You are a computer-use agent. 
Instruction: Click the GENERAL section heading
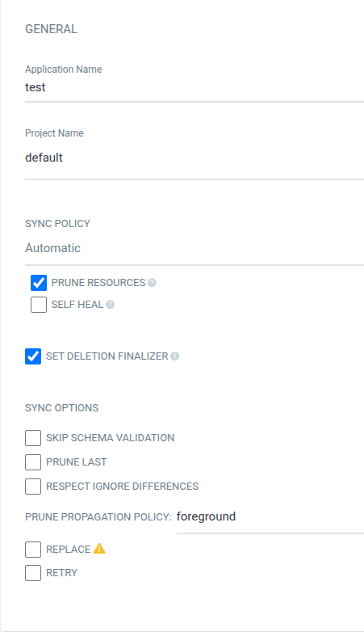tap(51, 29)
